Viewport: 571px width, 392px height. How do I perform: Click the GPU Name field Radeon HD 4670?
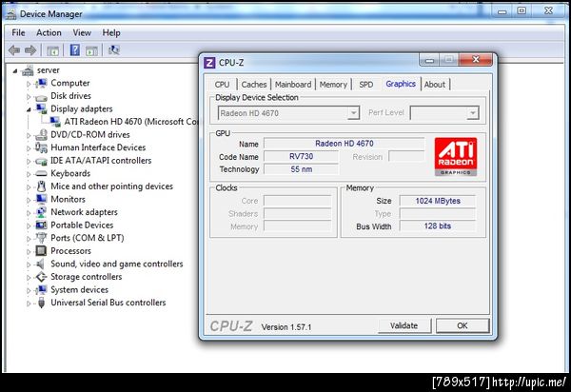[345, 144]
